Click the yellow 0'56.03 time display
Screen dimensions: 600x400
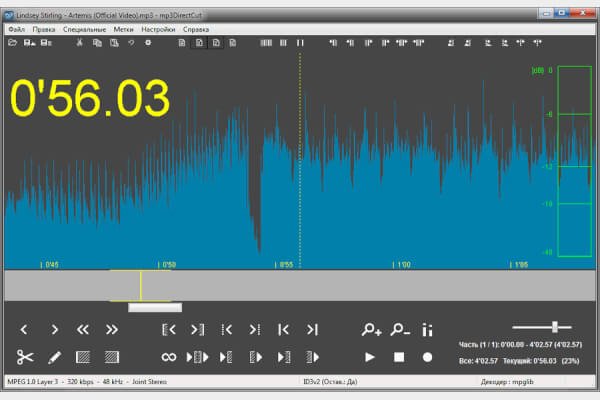pyautogui.click(x=90, y=98)
